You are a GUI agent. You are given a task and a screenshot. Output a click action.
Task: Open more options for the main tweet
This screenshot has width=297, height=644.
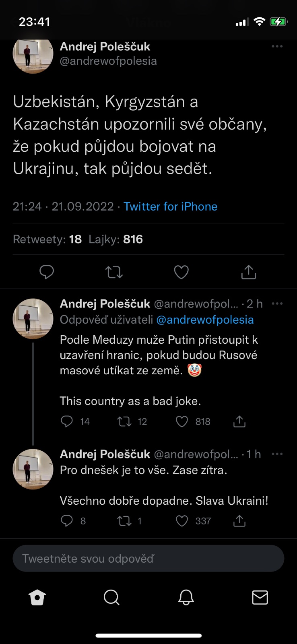tap(277, 47)
